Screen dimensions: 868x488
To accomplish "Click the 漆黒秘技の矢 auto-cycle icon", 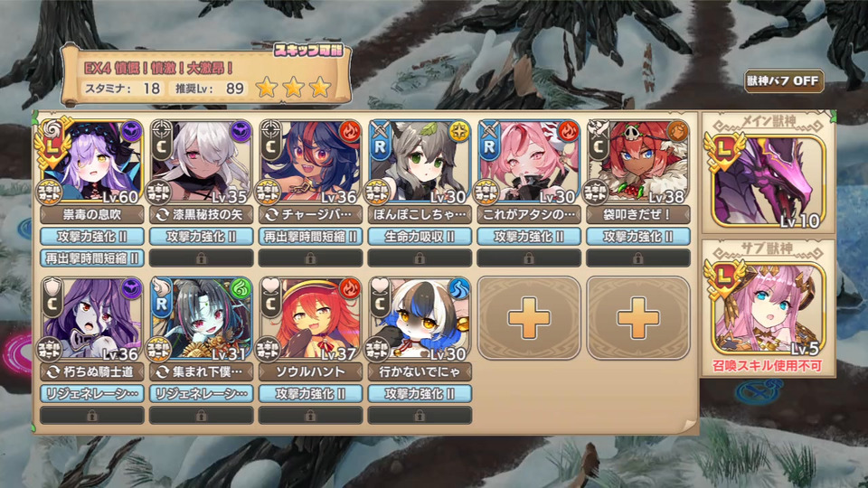I will [x=162, y=215].
